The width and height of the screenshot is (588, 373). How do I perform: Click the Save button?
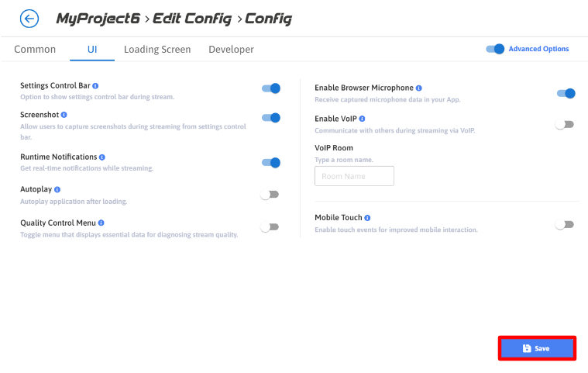(x=536, y=349)
